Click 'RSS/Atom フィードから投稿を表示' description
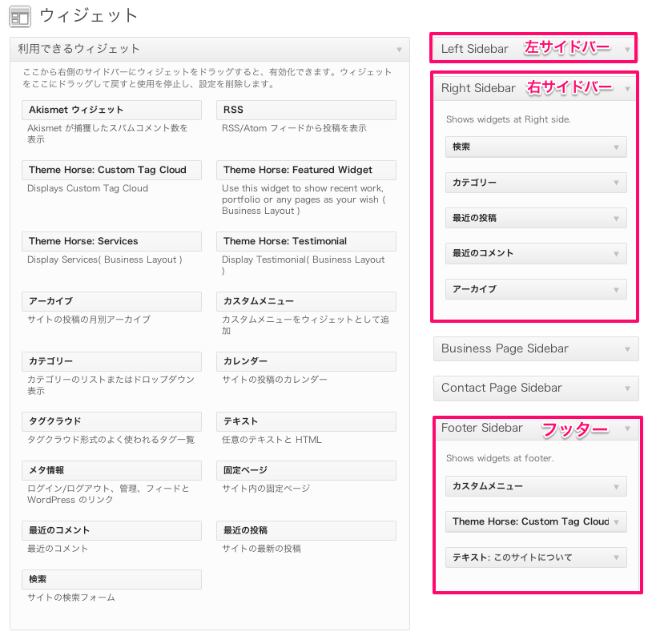The height and width of the screenshot is (644, 648). click(294, 128)
